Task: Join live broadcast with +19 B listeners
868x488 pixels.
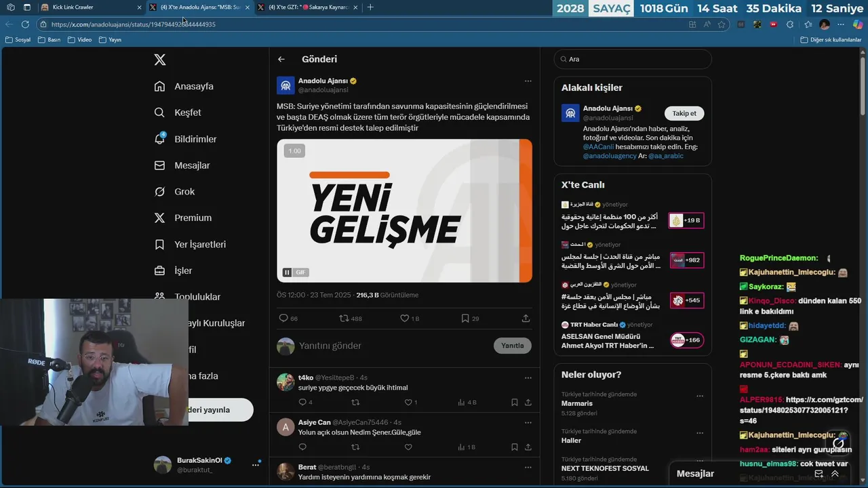Action: 686,220
